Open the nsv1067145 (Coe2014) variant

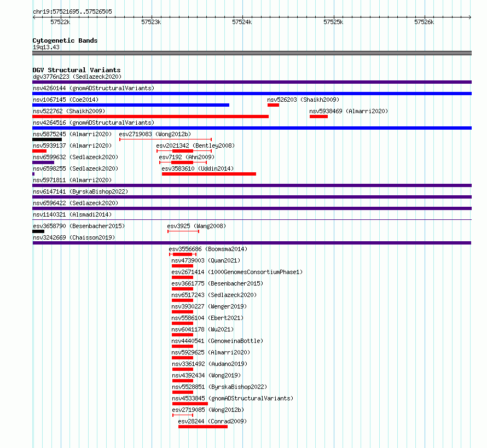pos(66,100)
